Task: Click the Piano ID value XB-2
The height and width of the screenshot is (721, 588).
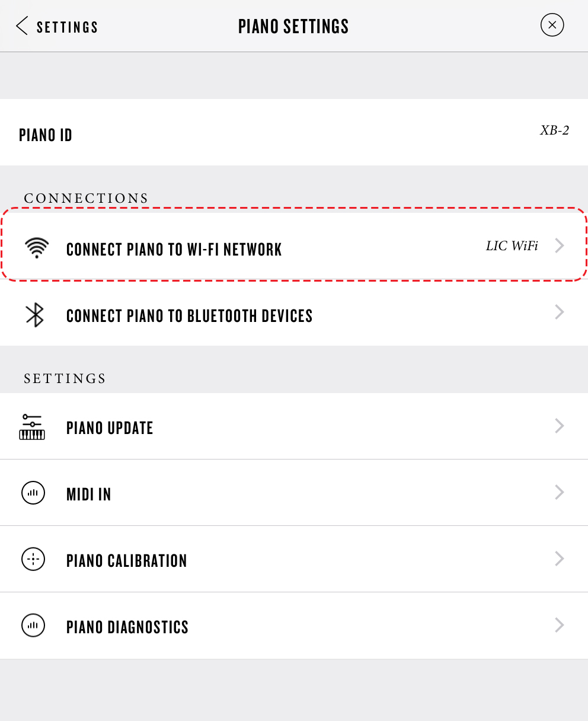Action: coord(554,131)
